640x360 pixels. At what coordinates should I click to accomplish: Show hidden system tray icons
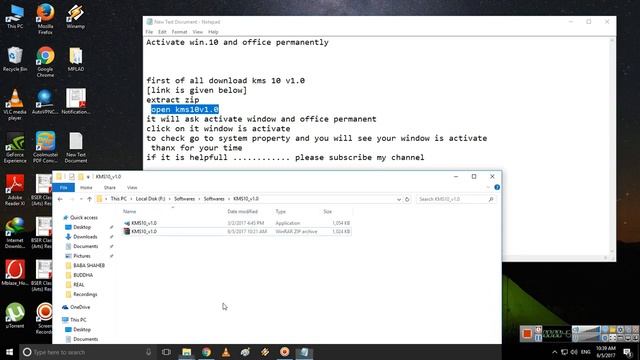point(554,352)
